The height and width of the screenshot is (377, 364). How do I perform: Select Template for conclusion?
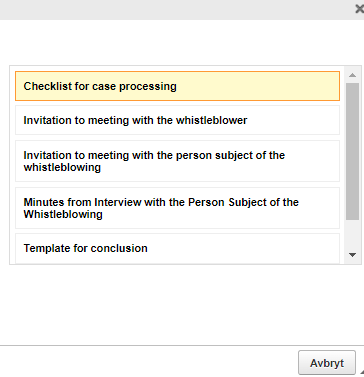[177, 249]
